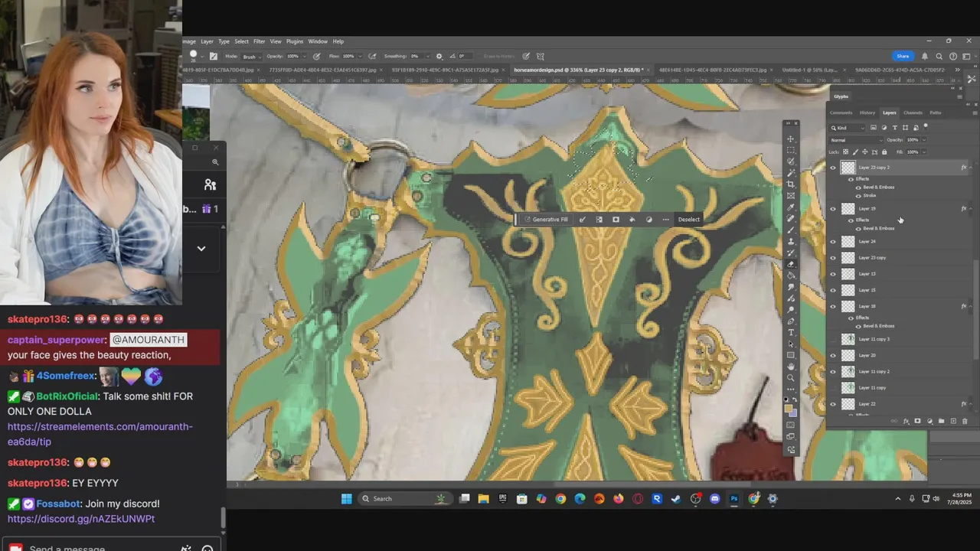Image resolution: width=980 pixels, height=551 pixels.
Task: Click the blue Share button
Action: pyautogui.click(x=903, y=56)
